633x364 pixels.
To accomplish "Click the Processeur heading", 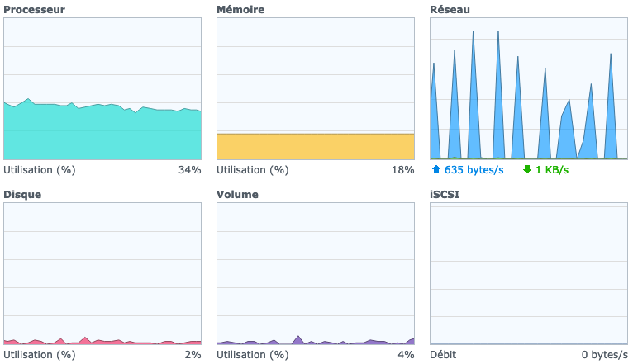I will click(x=35, y=10).
